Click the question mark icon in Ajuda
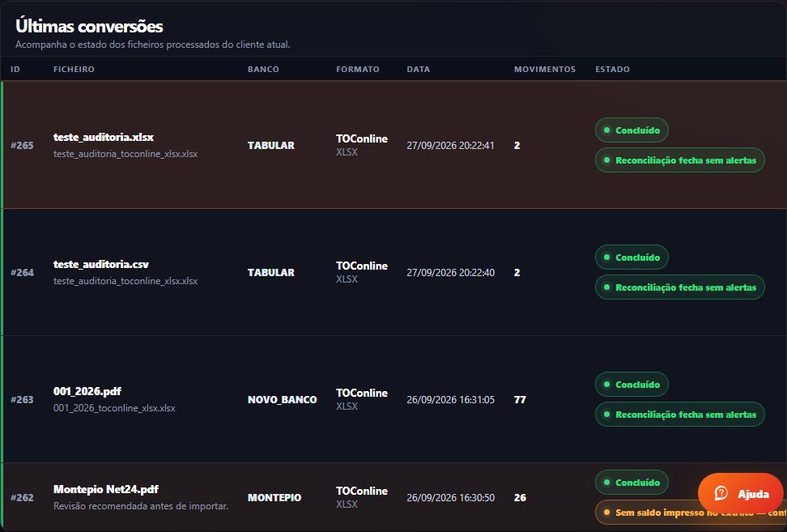The image size is (787, 532). click(721, 493)
